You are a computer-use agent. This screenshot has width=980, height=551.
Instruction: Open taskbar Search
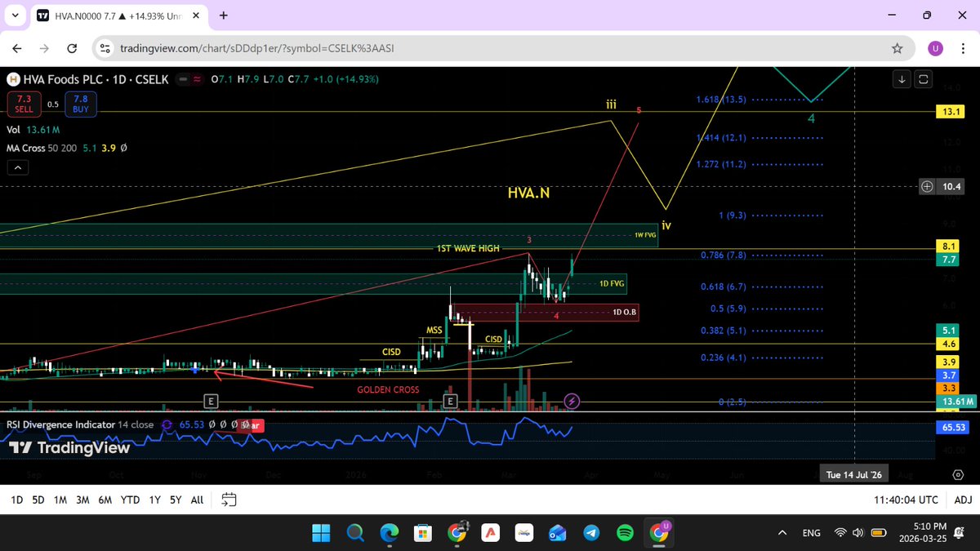tap(355, 533)
